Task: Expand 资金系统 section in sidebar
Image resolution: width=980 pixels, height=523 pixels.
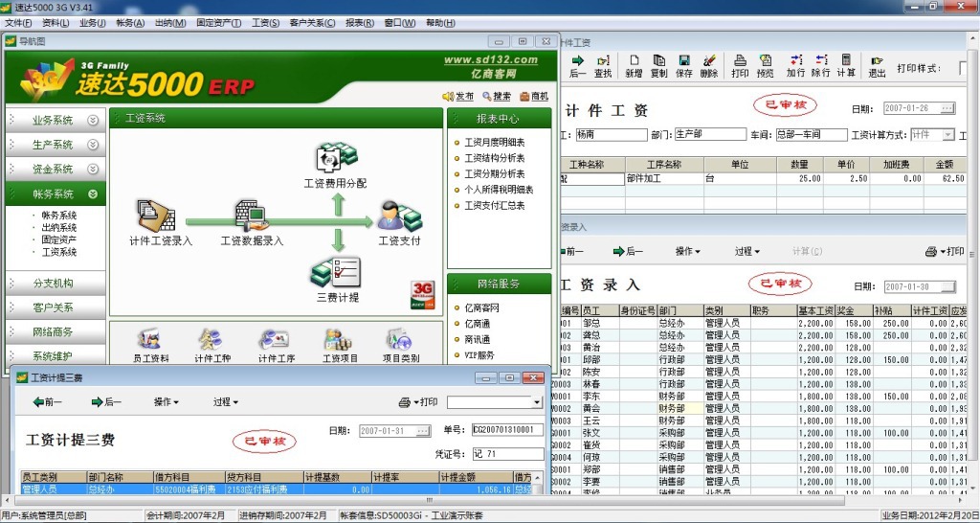Action: click(93, 169)
